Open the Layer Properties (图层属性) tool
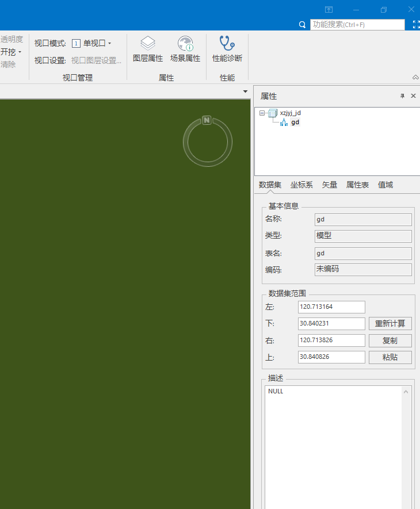The image size is (420, 509). click(x=148, y=49)
